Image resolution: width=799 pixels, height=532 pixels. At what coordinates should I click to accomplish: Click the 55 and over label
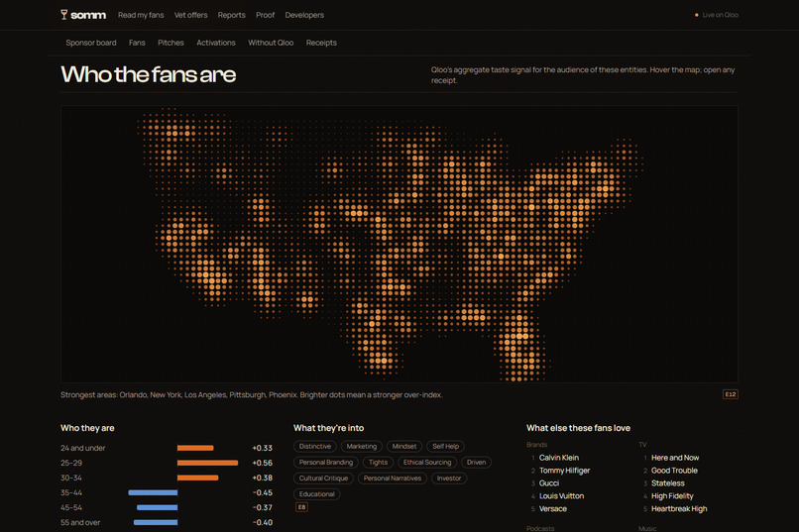click(x=80, y=522)
